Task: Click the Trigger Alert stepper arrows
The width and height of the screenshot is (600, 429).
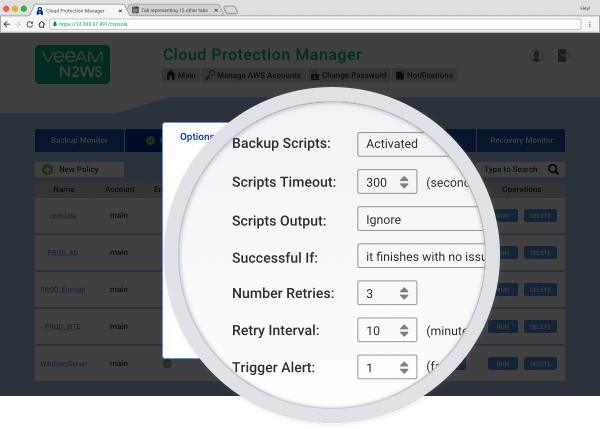Action: (x=404, y=367)
